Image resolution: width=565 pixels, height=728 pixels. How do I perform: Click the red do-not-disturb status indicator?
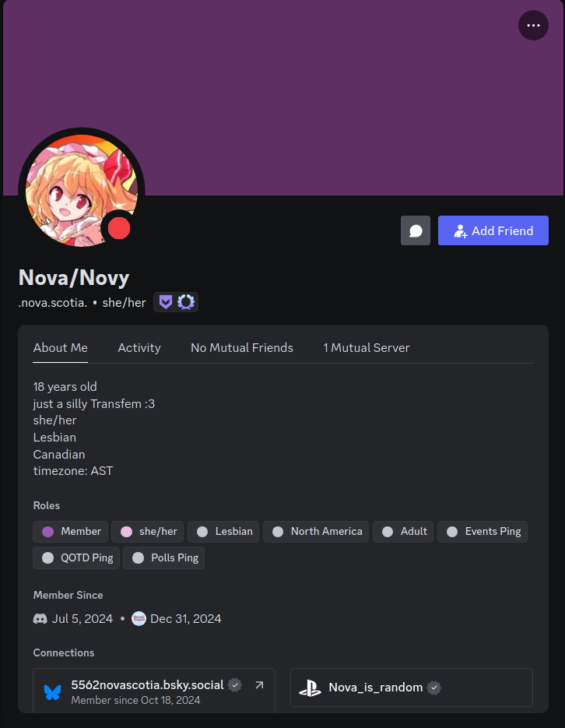coord(119,228)
